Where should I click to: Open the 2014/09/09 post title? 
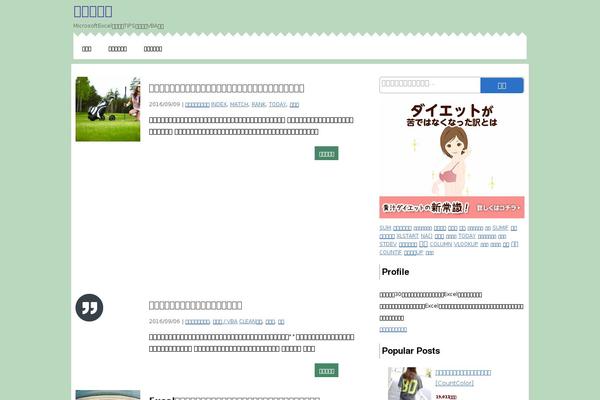[227, 88]
